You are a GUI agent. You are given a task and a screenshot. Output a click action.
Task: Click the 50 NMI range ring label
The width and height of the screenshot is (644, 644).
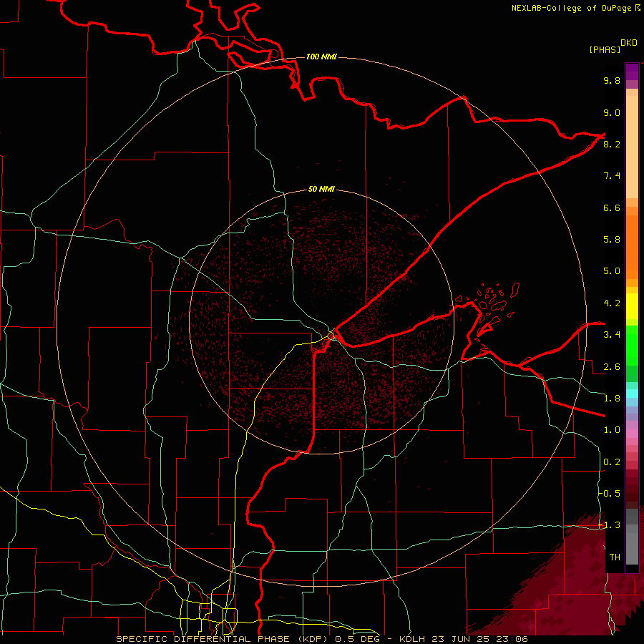point(321,189)
